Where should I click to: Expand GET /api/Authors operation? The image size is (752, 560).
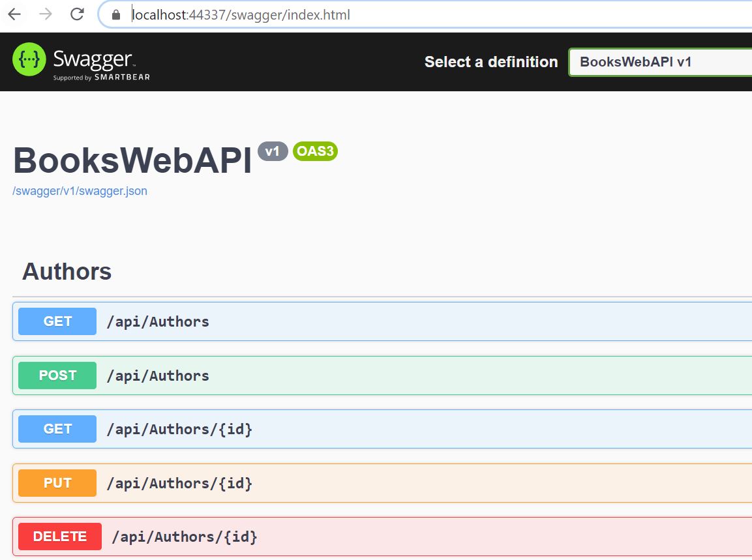pos(391,321)
